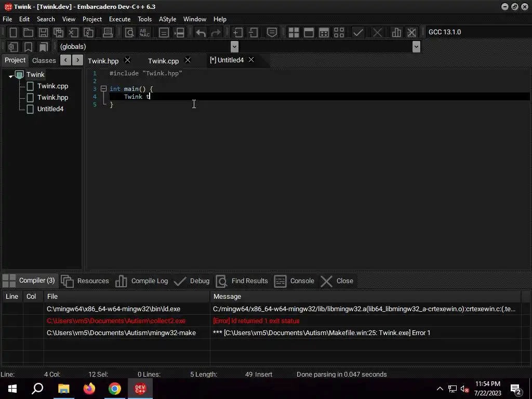Open the Compile Log tab
The width and height of the screenshot is (532, 399).
pyautogui.click(x=142, y=281)
